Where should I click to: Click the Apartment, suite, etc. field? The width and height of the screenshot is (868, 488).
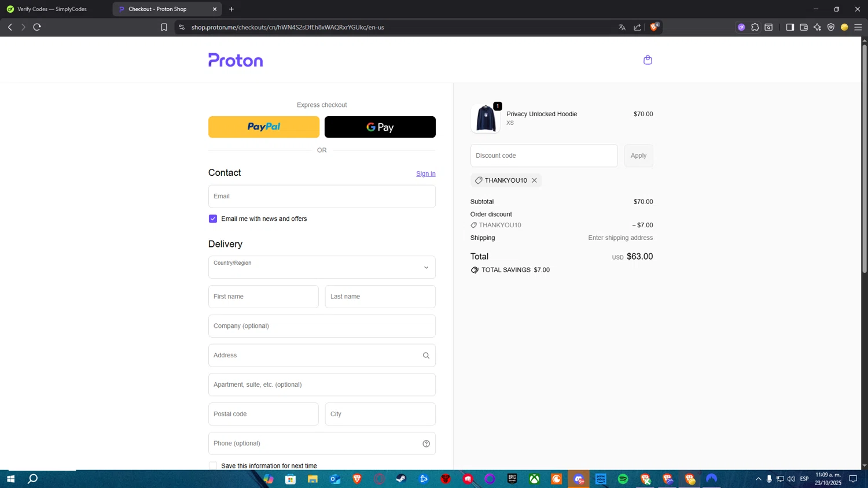coord(322,385)
